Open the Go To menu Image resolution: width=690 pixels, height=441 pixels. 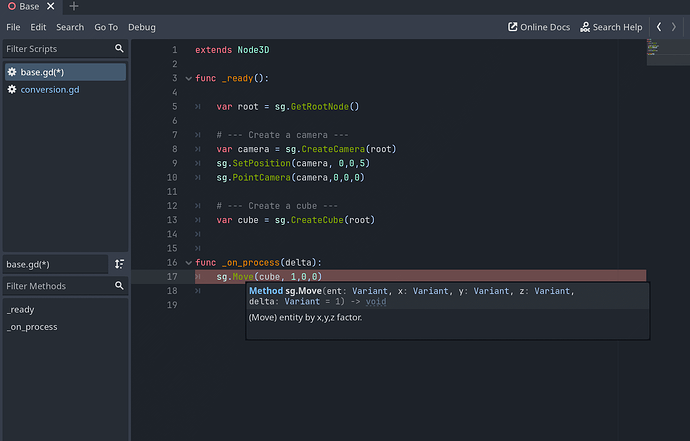(106, 27)
